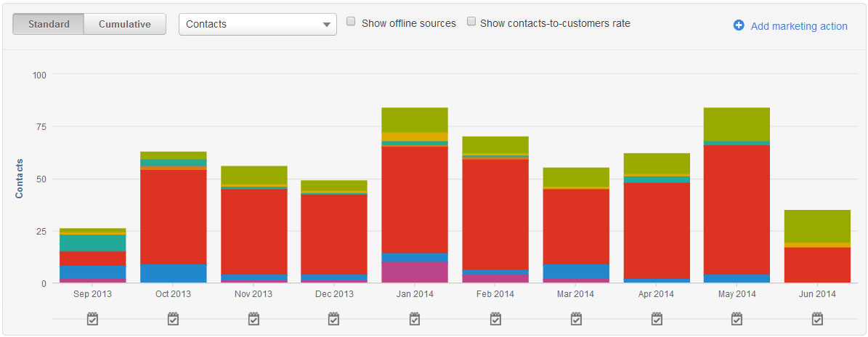This screenshot has height=337, width=868.
Task: Click the Jan 2014 axis label
Action: click(x=415, y=294)
